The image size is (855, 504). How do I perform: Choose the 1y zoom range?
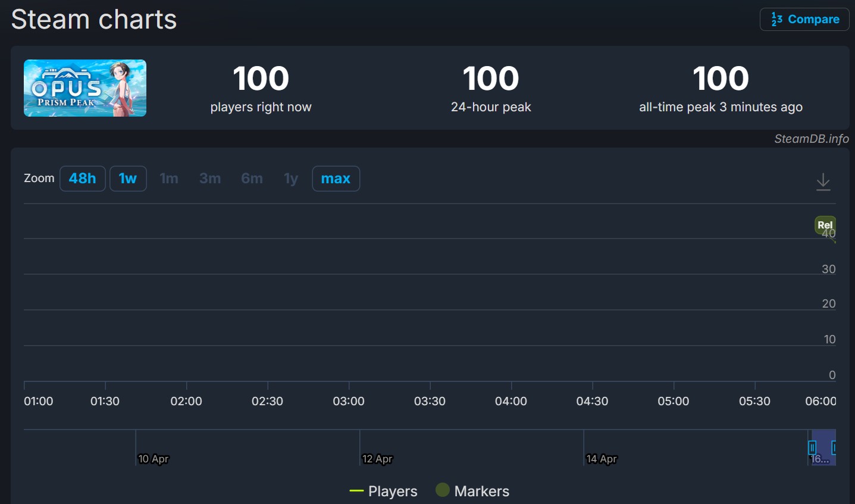coord(291,179)
